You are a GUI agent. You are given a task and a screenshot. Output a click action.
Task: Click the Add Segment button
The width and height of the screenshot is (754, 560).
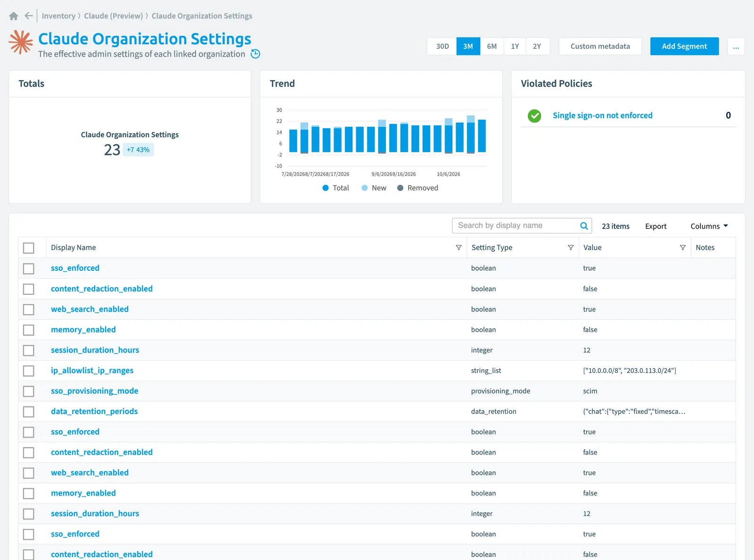pos(684,47)
